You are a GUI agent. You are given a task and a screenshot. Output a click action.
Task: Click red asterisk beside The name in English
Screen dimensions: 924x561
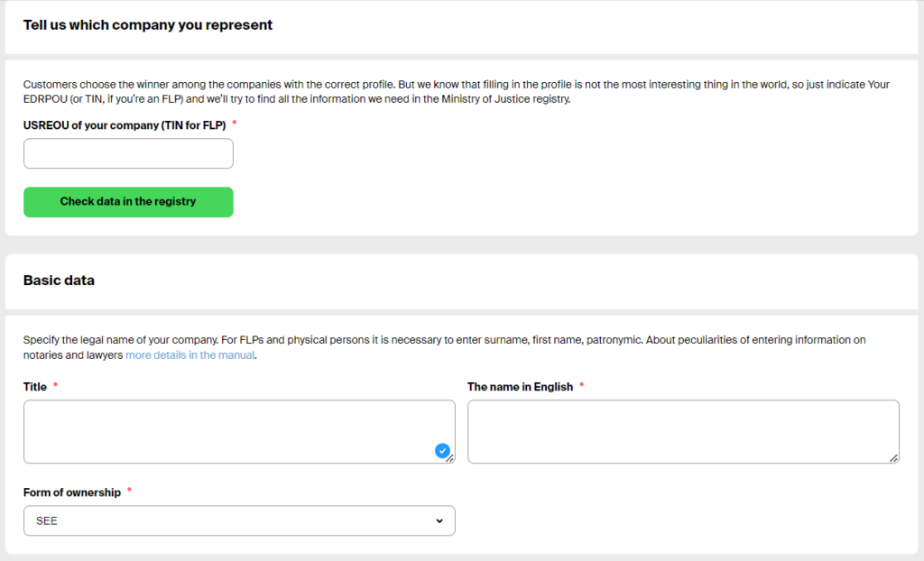pyautogui.click(x=581, y=386)
